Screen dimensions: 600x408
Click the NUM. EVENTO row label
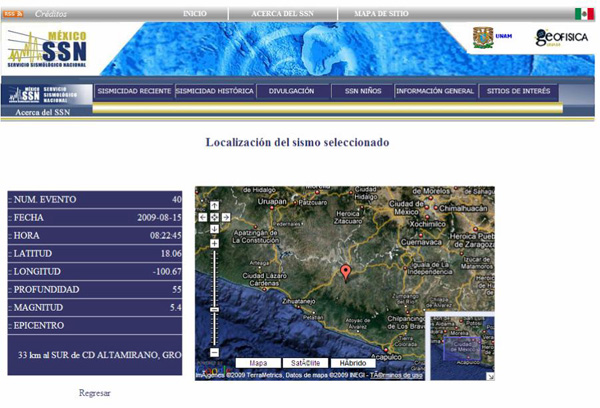click(45, 199)
